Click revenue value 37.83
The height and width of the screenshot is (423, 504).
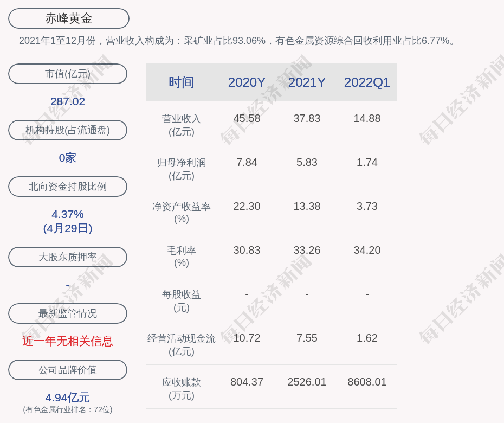307,118
